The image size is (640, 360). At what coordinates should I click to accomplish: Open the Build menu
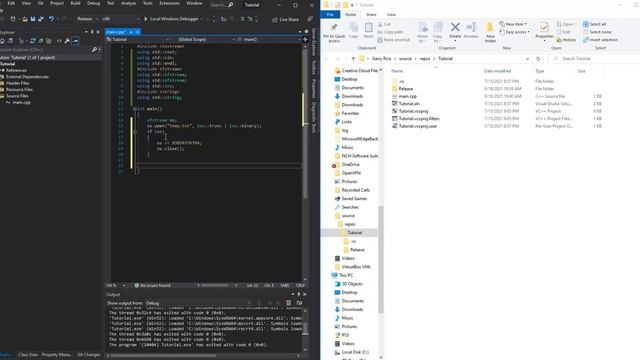(x=76, y=3)
